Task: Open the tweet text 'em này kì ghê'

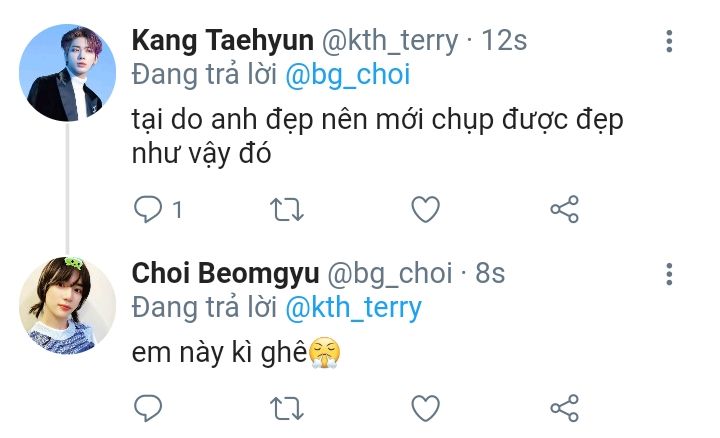Action: click(x=230, y=351)
